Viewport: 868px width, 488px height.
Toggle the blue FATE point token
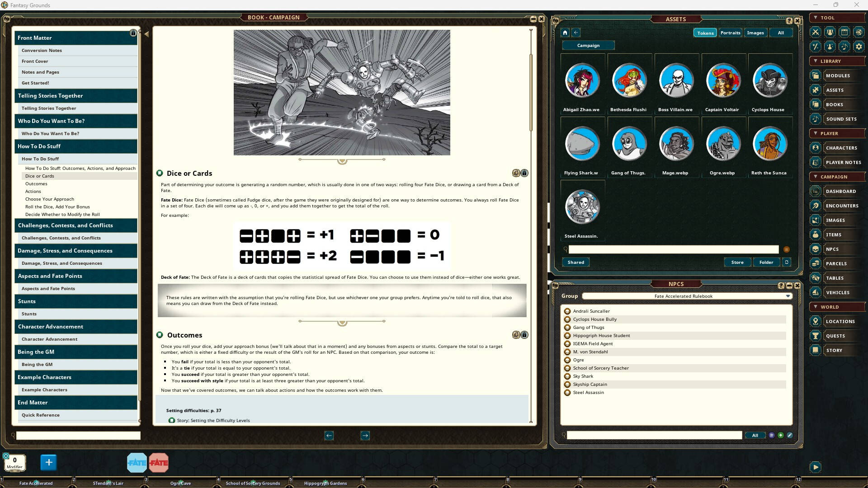point(137,462)
